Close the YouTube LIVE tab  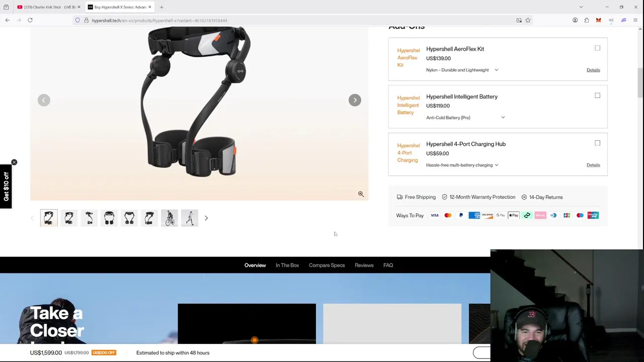(78, 7)
